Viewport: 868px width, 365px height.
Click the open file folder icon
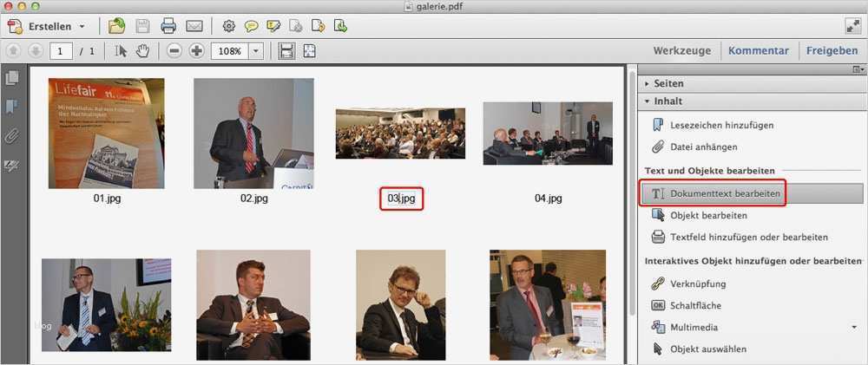[x=116, y=25]
